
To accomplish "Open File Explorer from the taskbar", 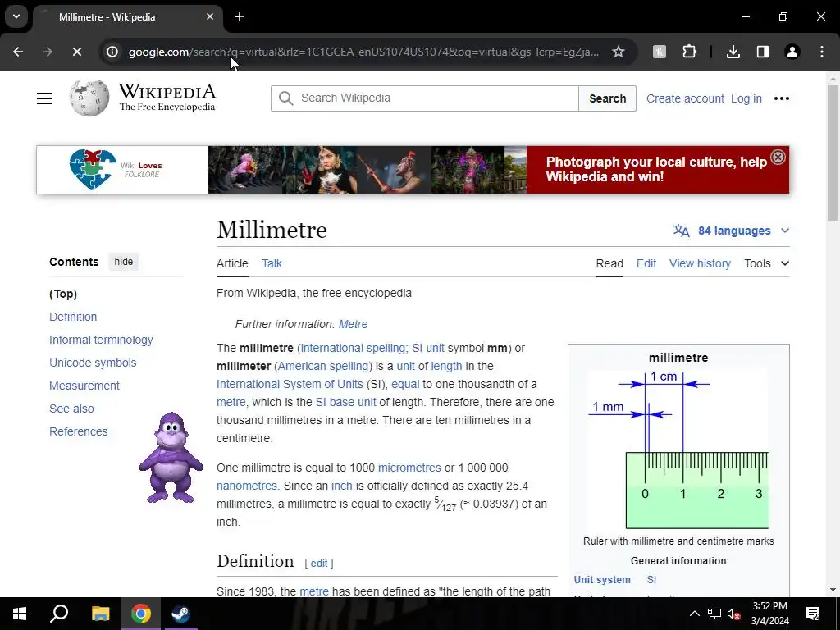I will (100, 614).
